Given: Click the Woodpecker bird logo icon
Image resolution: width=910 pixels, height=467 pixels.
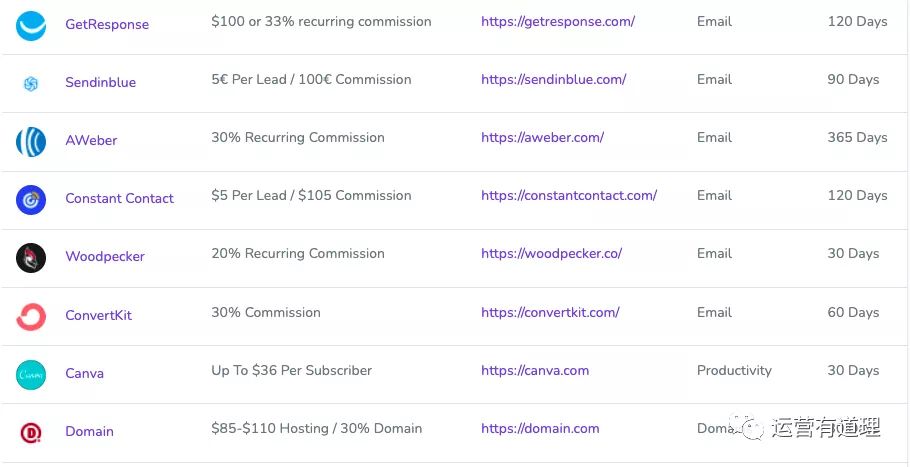Looking at the screenshot, I should pos(31,258).
